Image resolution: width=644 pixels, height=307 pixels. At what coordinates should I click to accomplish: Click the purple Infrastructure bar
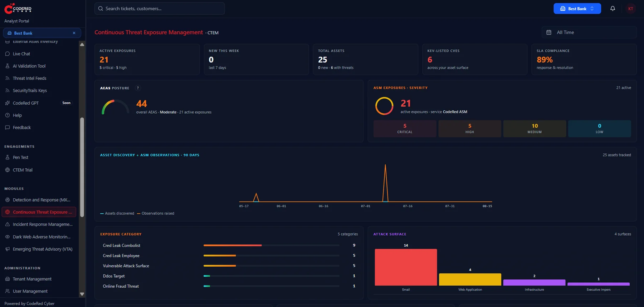pyautogui.click(x=534, y=282)
